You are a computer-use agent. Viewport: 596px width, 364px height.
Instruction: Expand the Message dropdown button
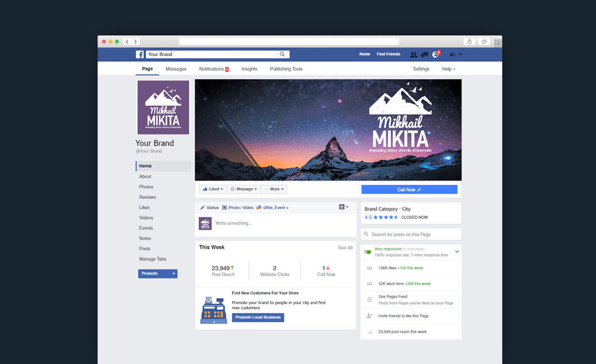tap(243, 189)
